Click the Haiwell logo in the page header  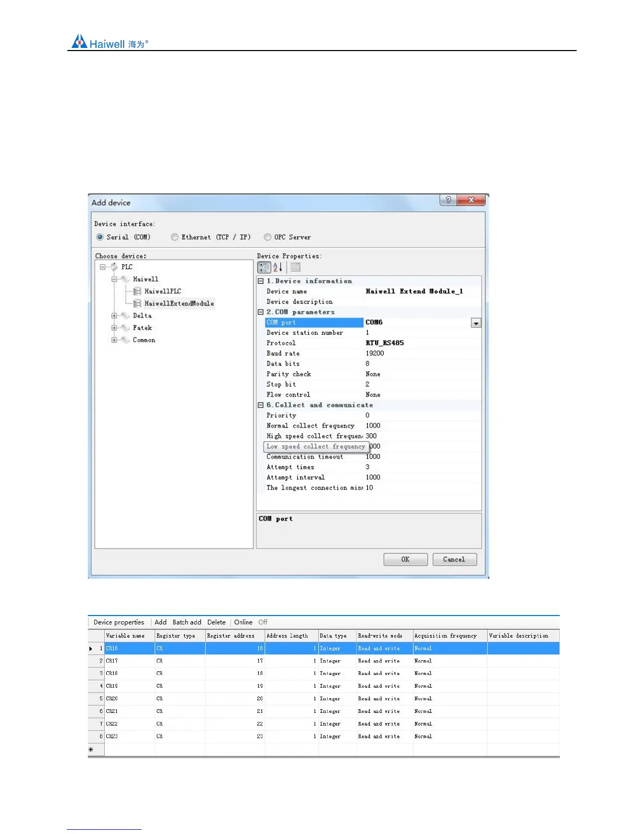[110, 42]
